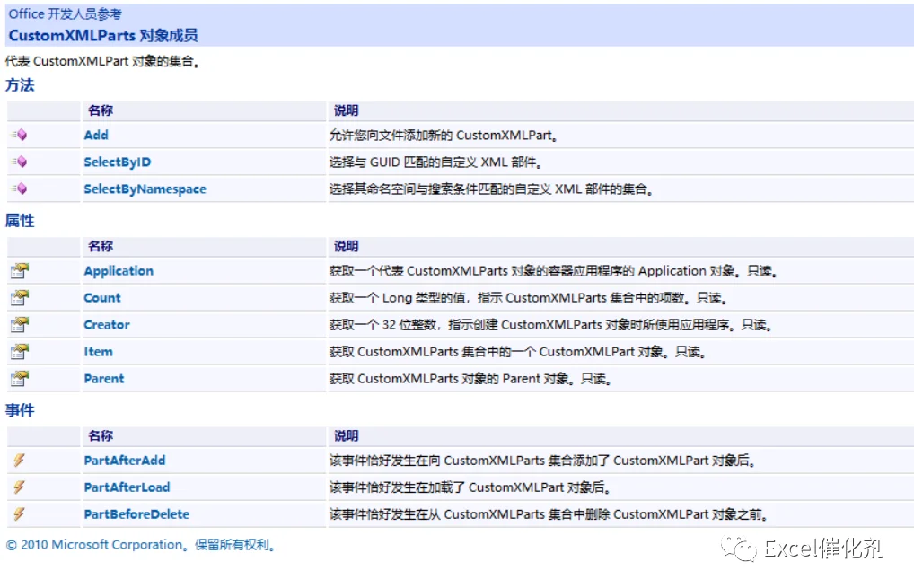This screenshot has width=914, height=588.
Task: Click the 属性 section heading
Action: tap(20, 220)
